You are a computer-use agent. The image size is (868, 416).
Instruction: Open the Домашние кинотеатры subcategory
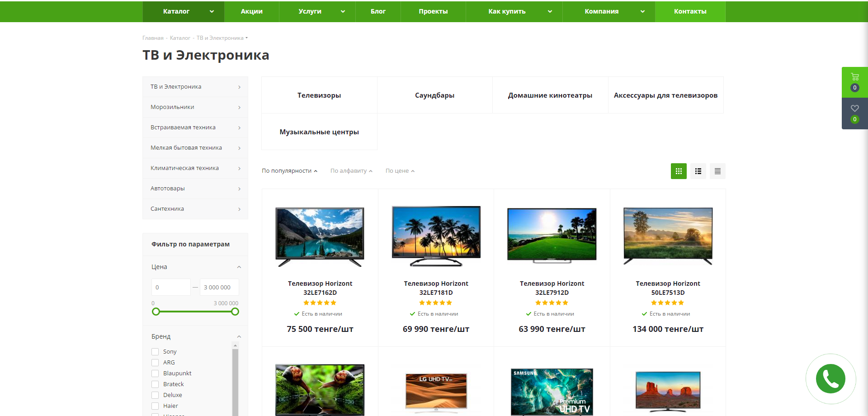coord(550,95)
